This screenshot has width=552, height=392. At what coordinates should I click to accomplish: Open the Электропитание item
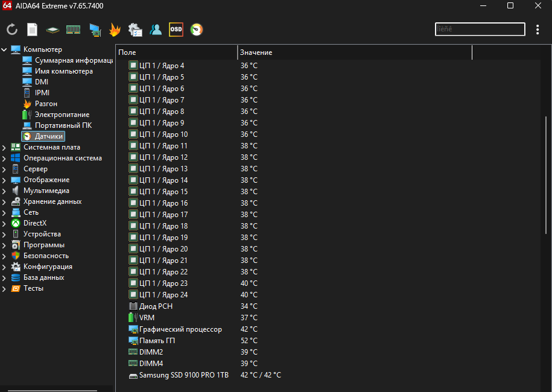56,115
